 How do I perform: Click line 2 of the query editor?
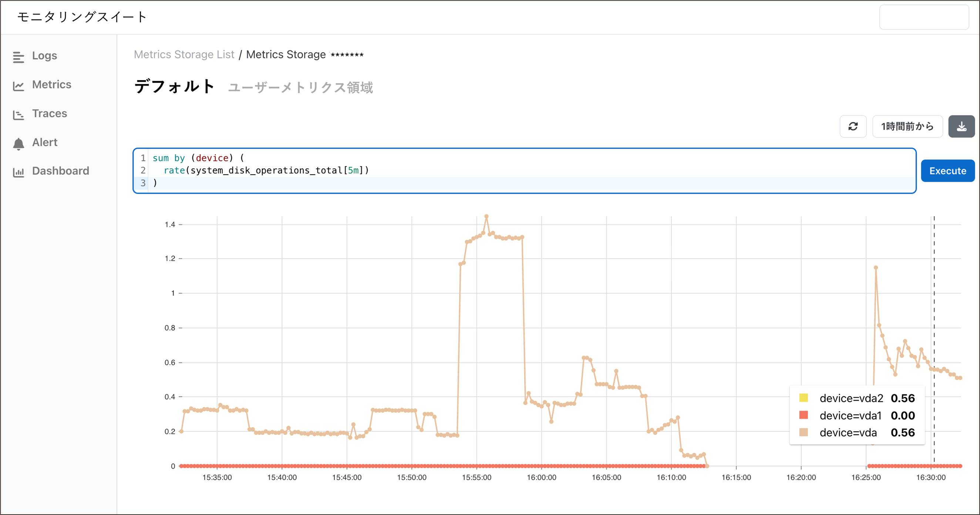[x=266, y=171]
